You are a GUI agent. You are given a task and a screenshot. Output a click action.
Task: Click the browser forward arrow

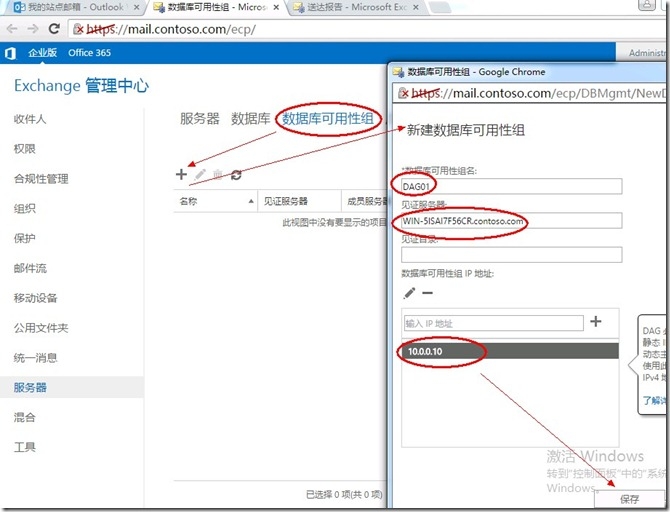(x=32, y=29)
